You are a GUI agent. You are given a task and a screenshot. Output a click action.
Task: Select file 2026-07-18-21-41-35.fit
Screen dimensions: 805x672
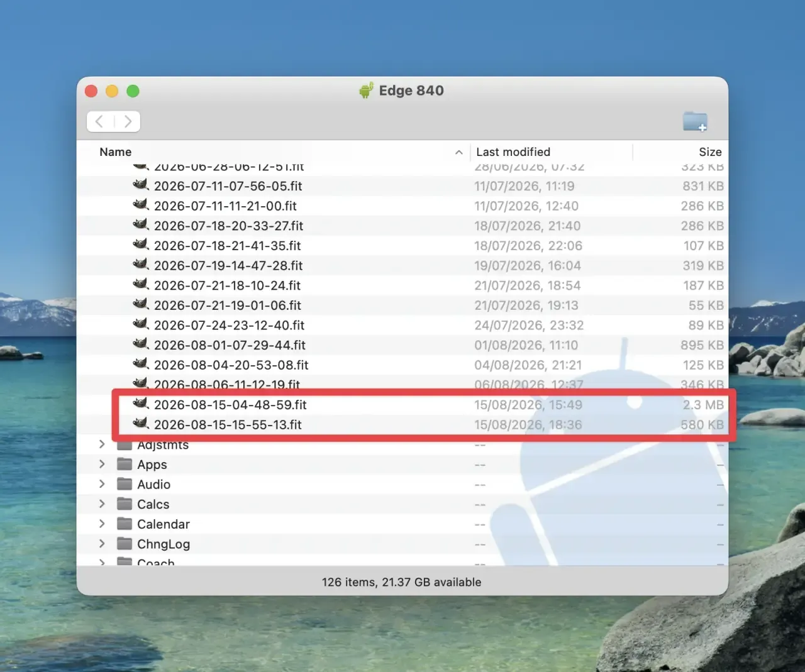pyautogui.click(x=228, y=246)
